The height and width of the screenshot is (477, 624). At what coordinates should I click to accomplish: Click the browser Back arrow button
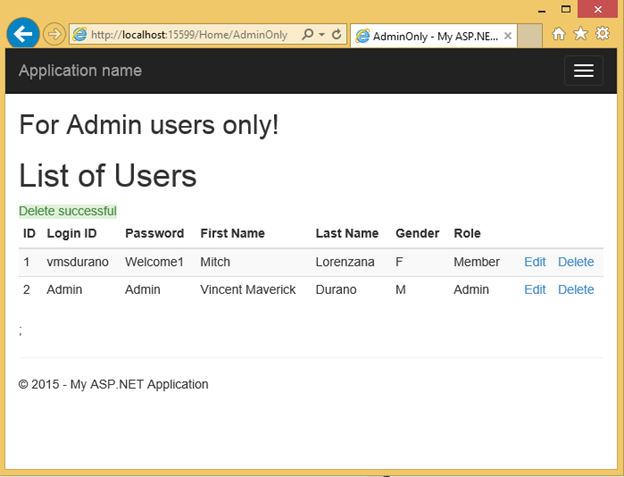click(22, 34)
